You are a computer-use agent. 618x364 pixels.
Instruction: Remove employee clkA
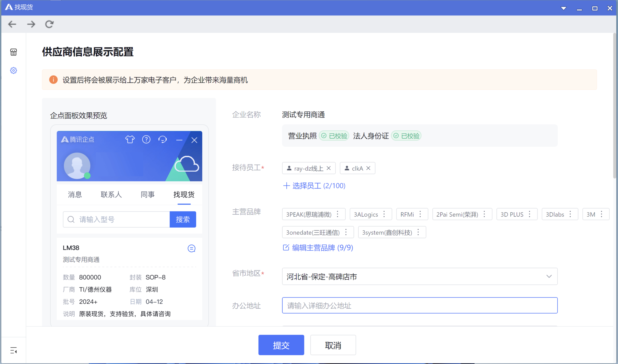(368, 168)
